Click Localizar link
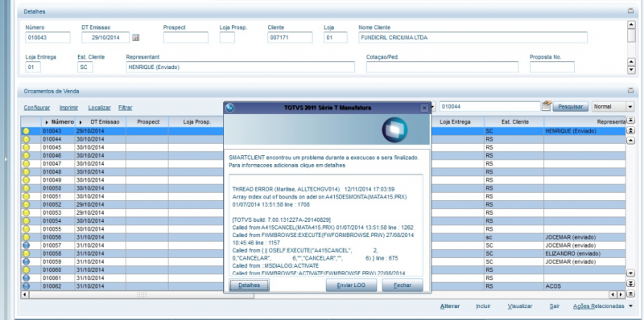Screen dimensions: 644x320 (99, 108)
